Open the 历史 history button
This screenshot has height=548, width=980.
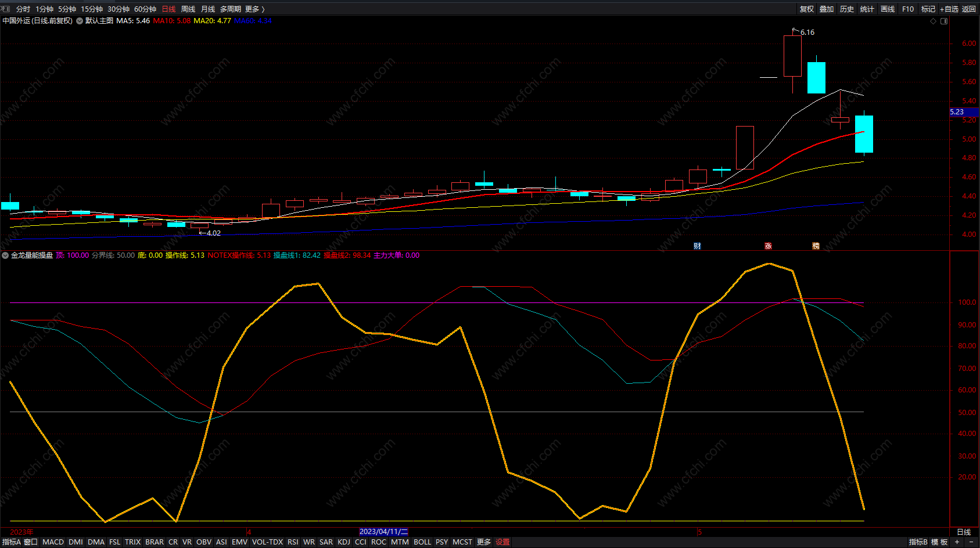point(847,9)
